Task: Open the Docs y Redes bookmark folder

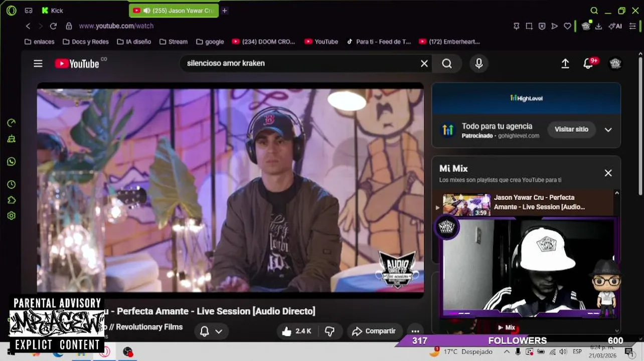Action: (x=85, y=42)
